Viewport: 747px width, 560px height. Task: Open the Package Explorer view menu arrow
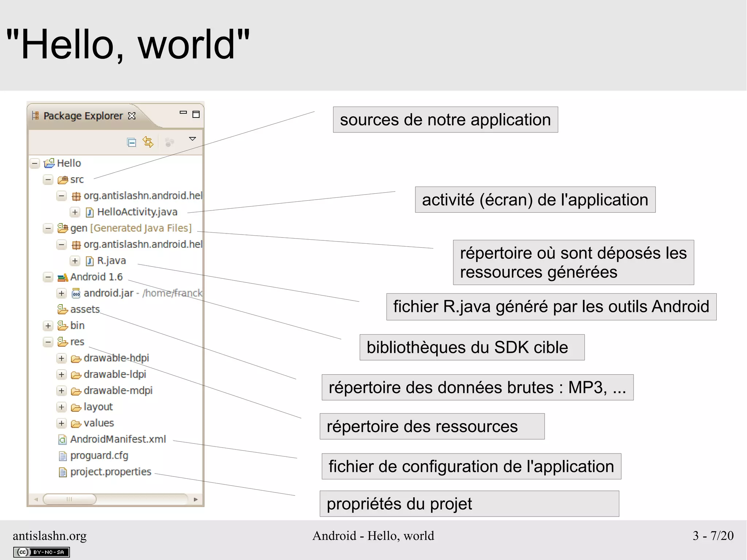192,139
